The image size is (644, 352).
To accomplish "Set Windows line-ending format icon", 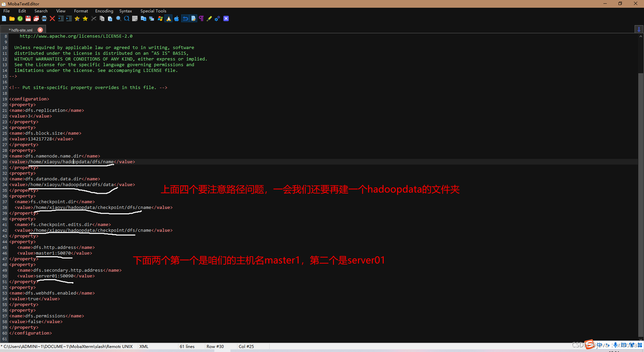I will click(x=160, y=18).
